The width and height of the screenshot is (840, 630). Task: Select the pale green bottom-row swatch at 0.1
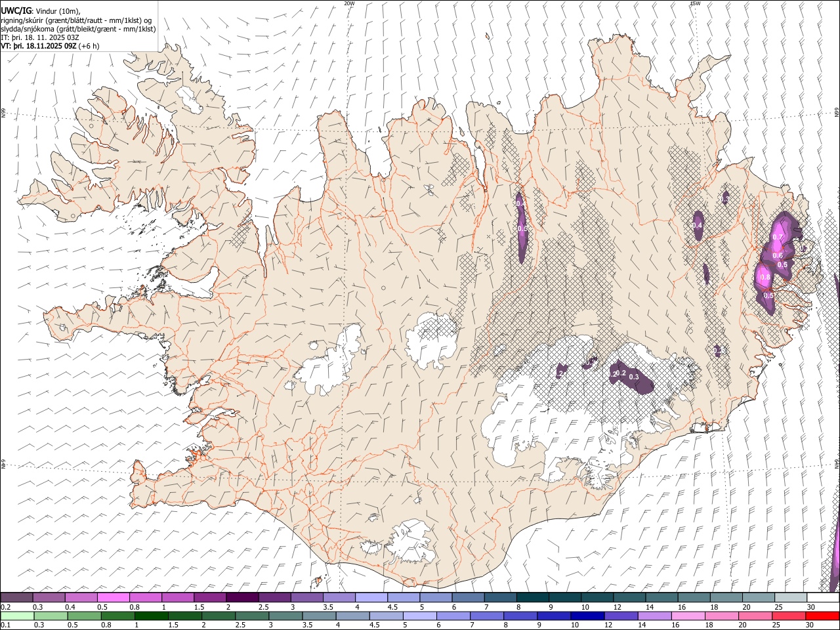[x=17, y=616]
